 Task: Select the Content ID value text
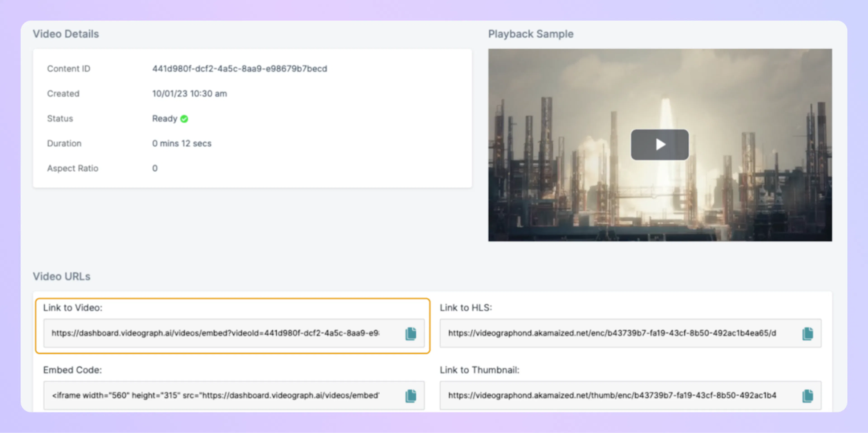239,69
